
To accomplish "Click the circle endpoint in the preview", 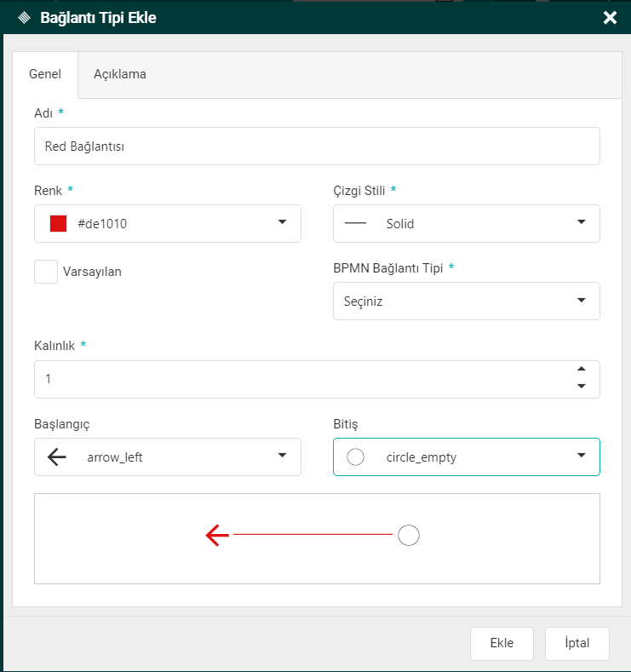I will click(x=409, y=535).
